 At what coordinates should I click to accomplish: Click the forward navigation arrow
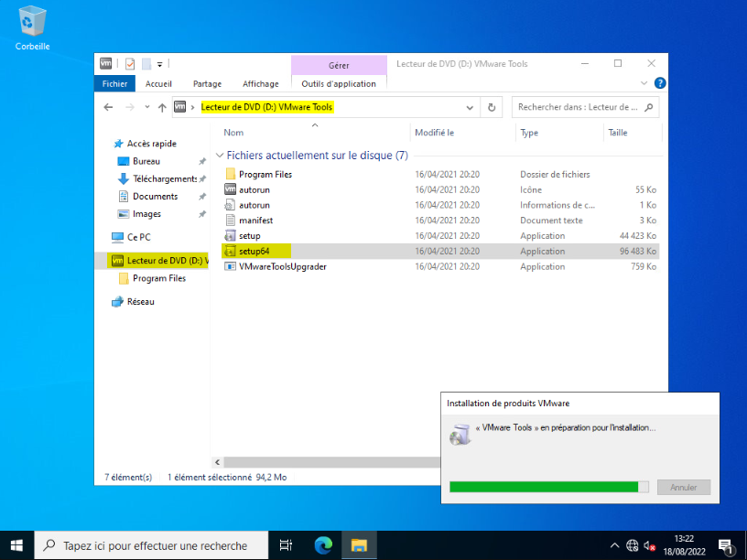coord(130,107)
